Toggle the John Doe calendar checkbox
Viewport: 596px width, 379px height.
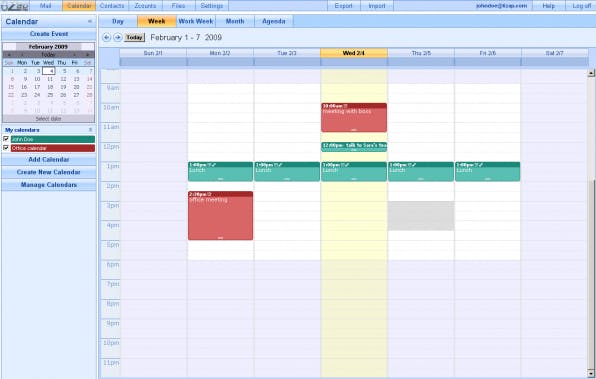[x=6, y=139]
